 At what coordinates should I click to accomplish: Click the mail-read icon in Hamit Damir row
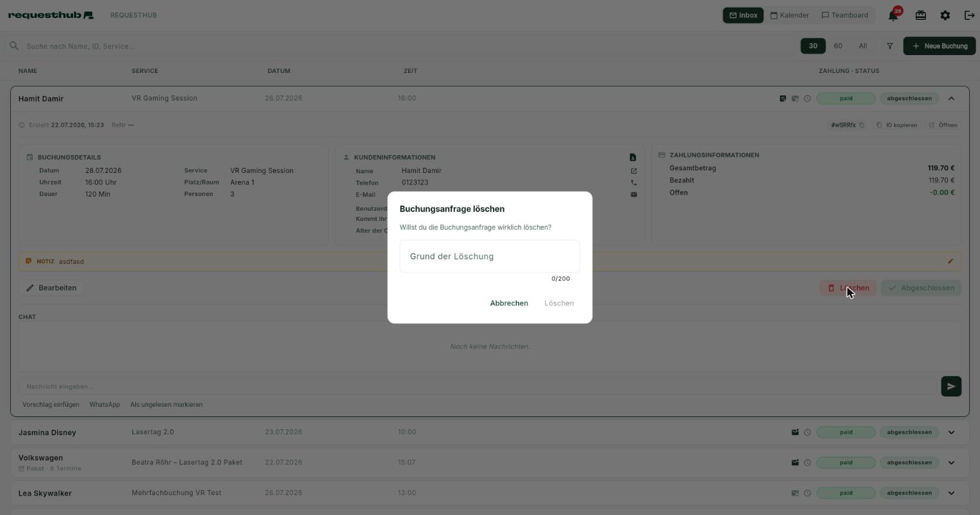(795, 99)
